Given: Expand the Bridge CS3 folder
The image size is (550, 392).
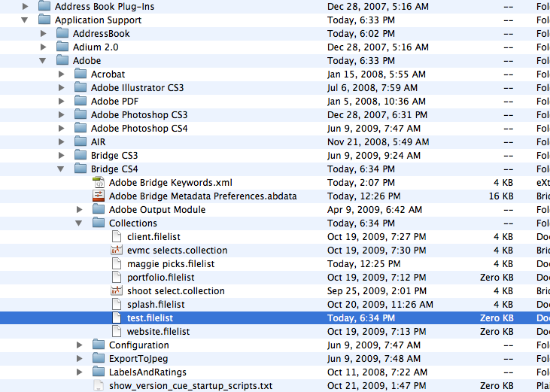Looking at the screenshot, I should point(62,155).
